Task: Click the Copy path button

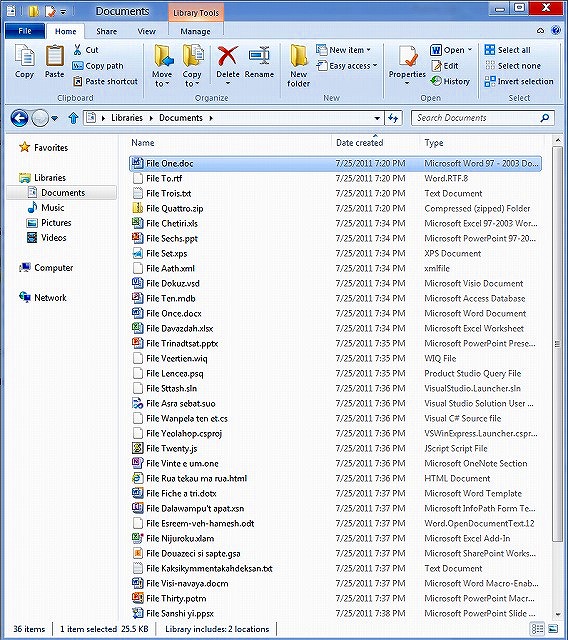Action: [x=98, y=66]
